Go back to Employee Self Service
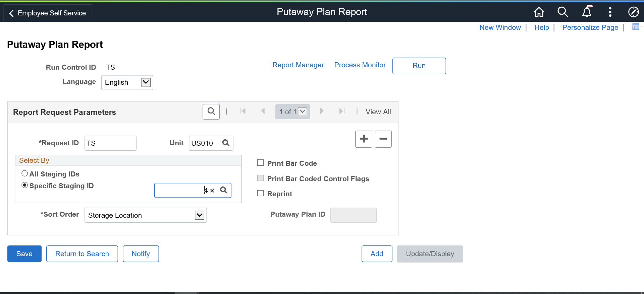The height and width of the screenshot is (294, 644). tap(48, 13)
